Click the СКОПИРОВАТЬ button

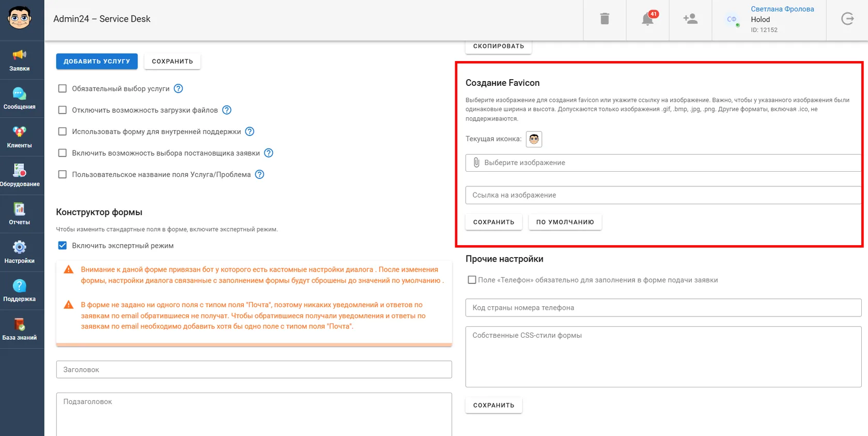(499, 46)
